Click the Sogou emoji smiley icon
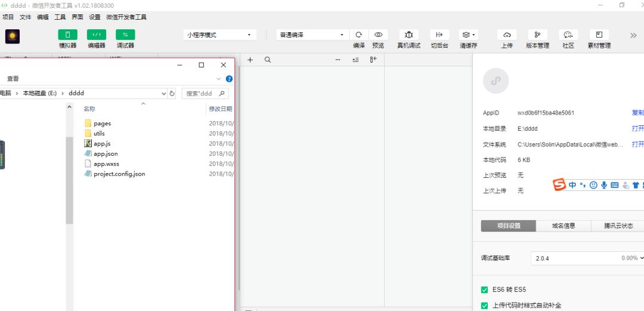 [593, 185]
